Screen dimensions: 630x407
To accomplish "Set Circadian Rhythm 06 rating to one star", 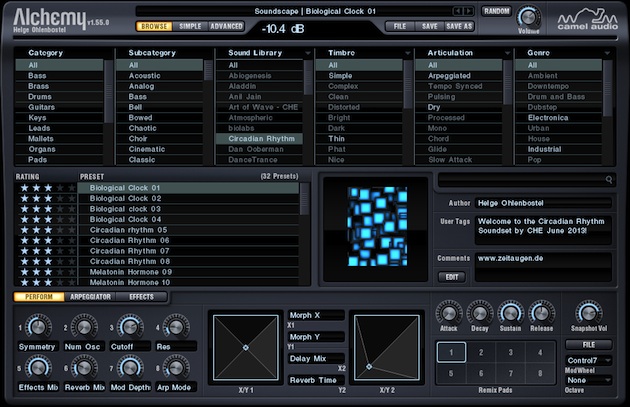I will pos(25,240).
